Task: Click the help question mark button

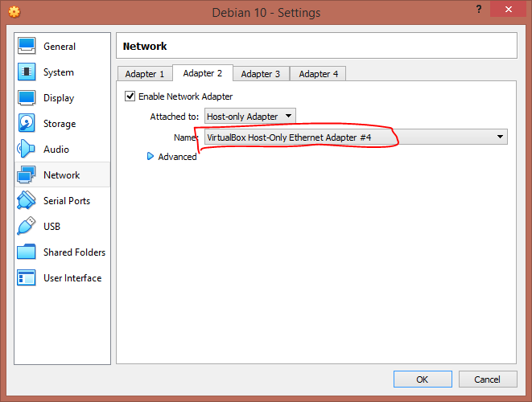Action: pos(479,9)
